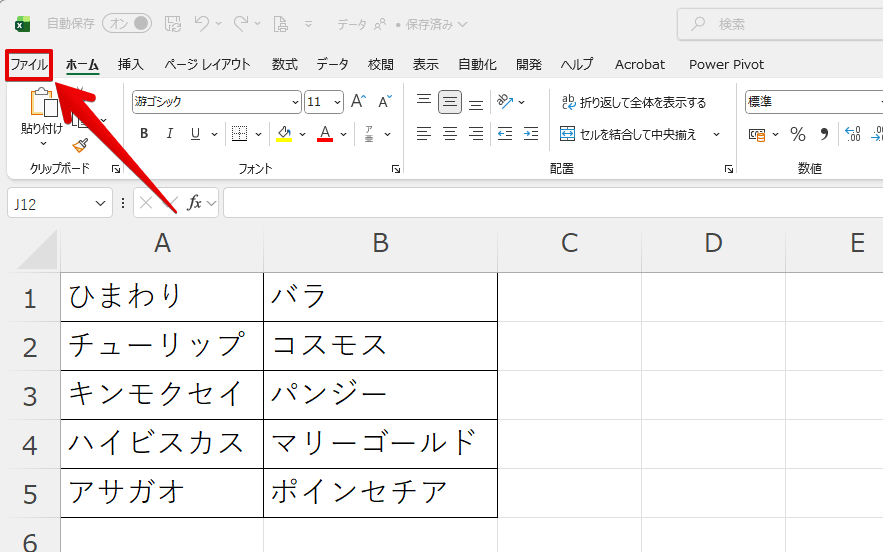883x552 pixels.
Task: Open the ヘルプ tab
Action: (577, 65)
